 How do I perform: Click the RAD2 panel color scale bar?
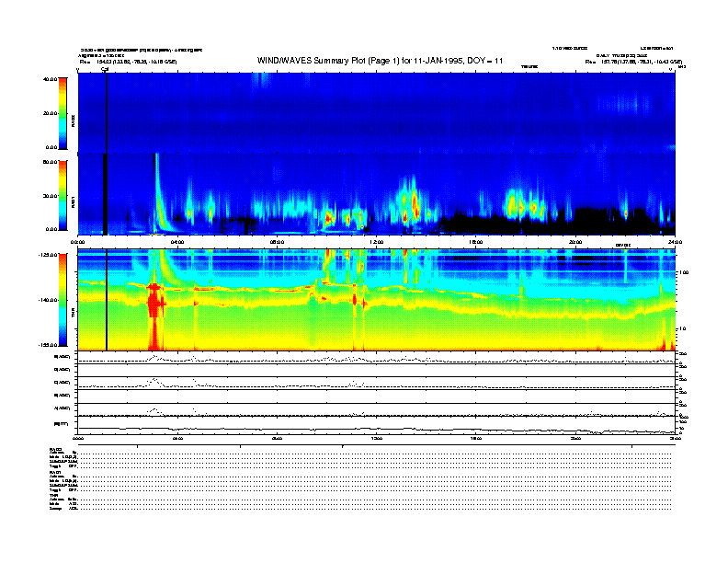(63, 113)
